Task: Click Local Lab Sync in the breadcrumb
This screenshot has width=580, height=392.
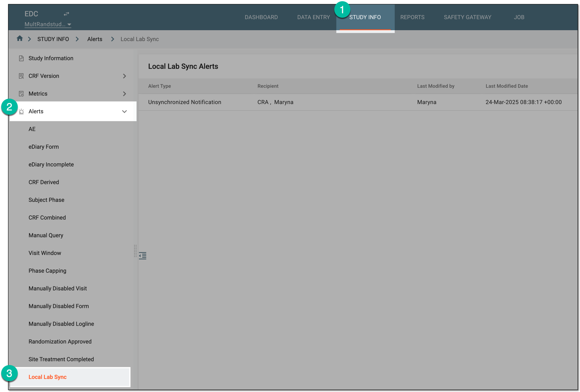Action: click(x=139, y=39)
